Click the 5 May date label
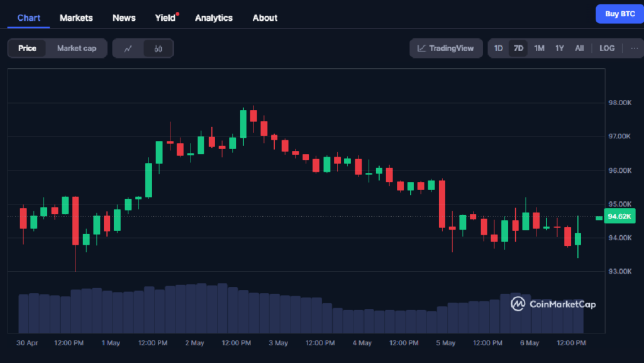Viewport: 644px width, 363px height. tap(446, 343)
